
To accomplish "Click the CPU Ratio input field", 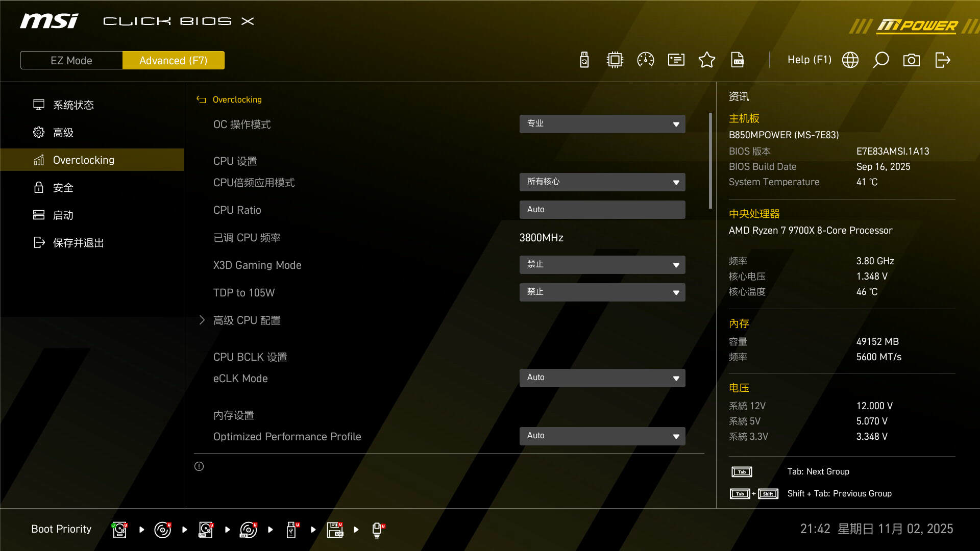I will tap(602, 210).
